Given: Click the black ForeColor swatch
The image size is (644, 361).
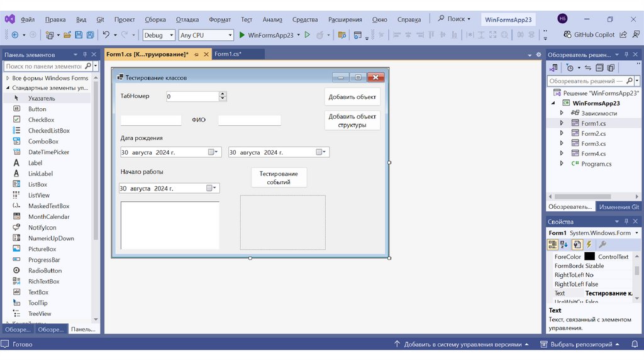Looking at the screenshot, I should click(x=590, y=256).
